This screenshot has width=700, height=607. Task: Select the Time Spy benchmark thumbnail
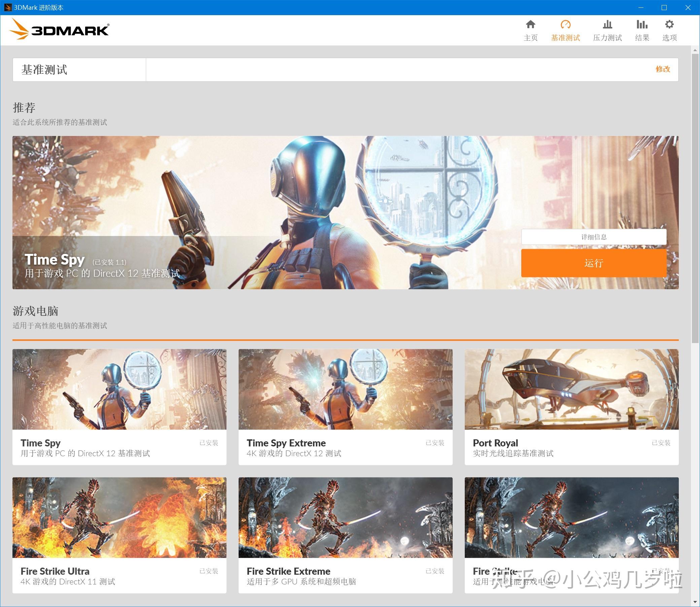pyautogui.click(x=119, y=389)
